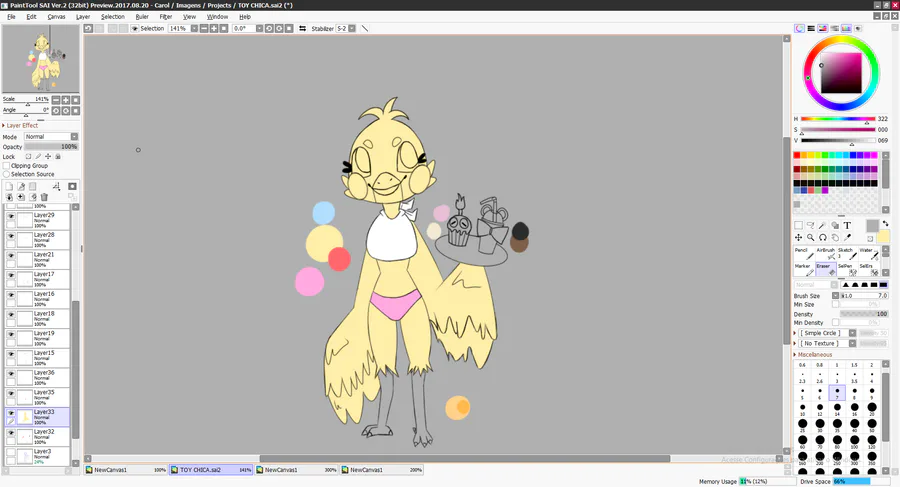The width and height of the screenshot is (900, 487).
Task: Open the File menu
Action: click(11, 17)
